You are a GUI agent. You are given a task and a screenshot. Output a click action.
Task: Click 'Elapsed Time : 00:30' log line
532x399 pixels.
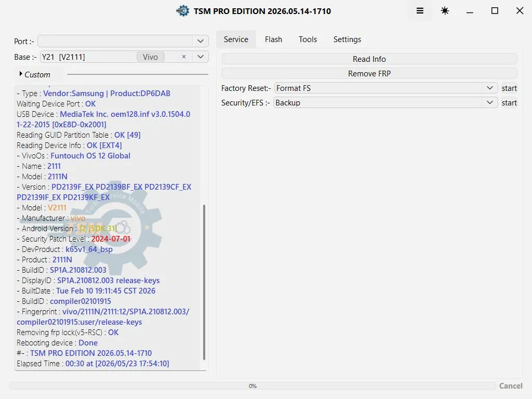[x=92, y=364]
